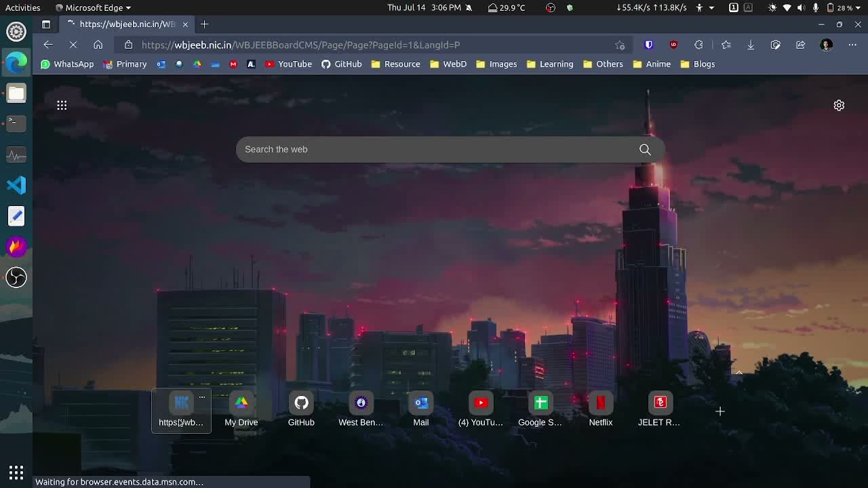Expand the Anime bookmarks folder
This screenshot has height=488, width=868.
pyautogui.click(x=652, y=64)
